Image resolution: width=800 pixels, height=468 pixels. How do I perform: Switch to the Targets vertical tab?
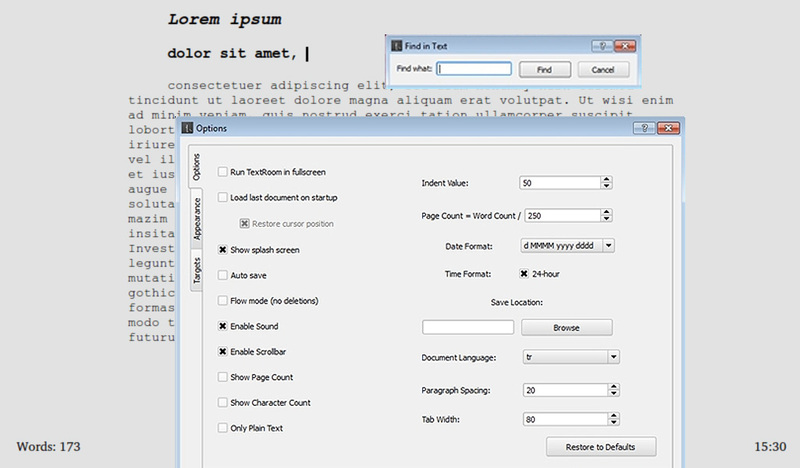click(x=196, y=270)
